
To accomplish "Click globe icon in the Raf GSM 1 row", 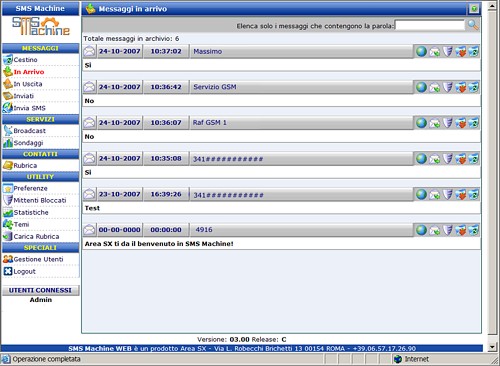I will [421, 123].
